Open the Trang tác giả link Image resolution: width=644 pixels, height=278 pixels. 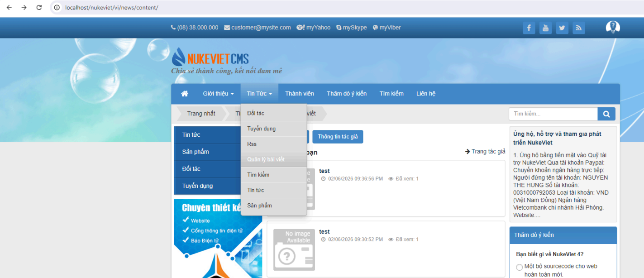[485, 152]
